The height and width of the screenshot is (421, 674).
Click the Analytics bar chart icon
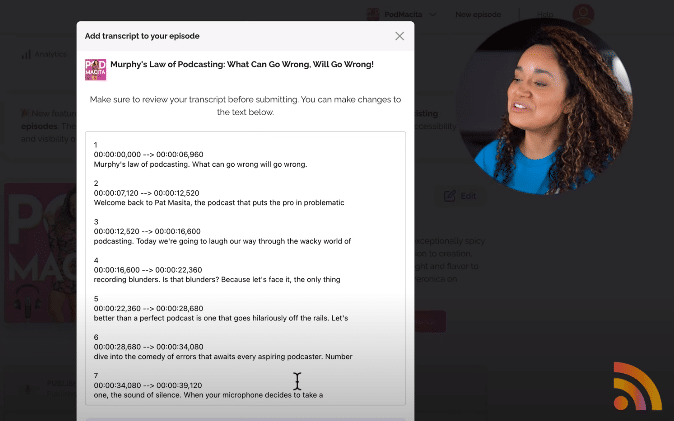[x=26, y=54]
